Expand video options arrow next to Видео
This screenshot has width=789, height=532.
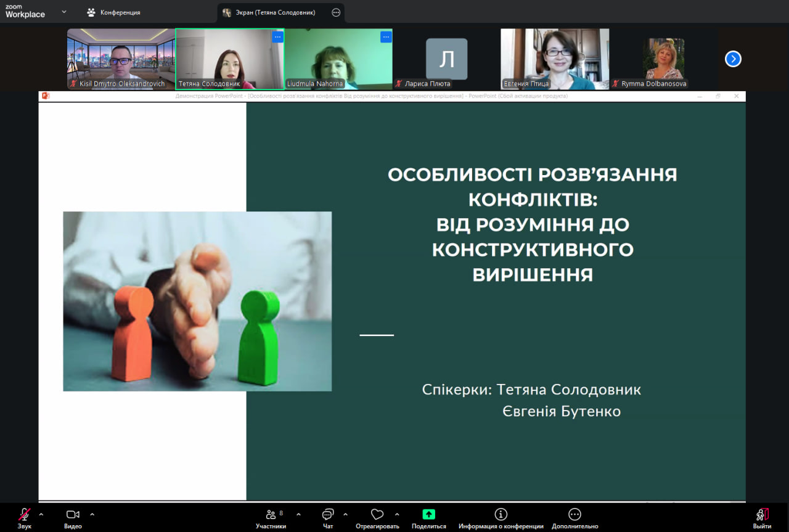[92, 514]
